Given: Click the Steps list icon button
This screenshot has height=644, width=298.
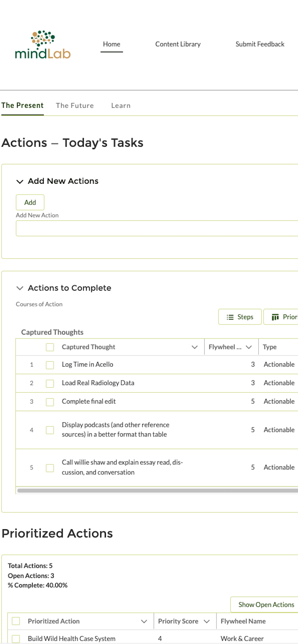Looking at the screenshot, I should (240, 317).
